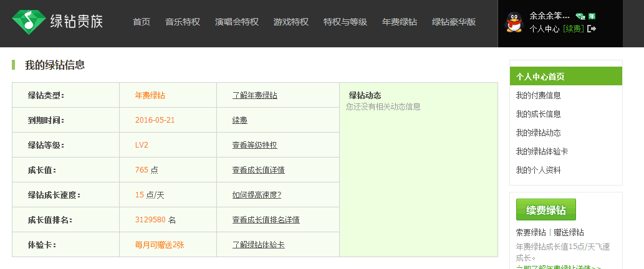This screenshot has height=269, width=644.
Task: Open the 首页 nav item
Action: coord(142,22)
